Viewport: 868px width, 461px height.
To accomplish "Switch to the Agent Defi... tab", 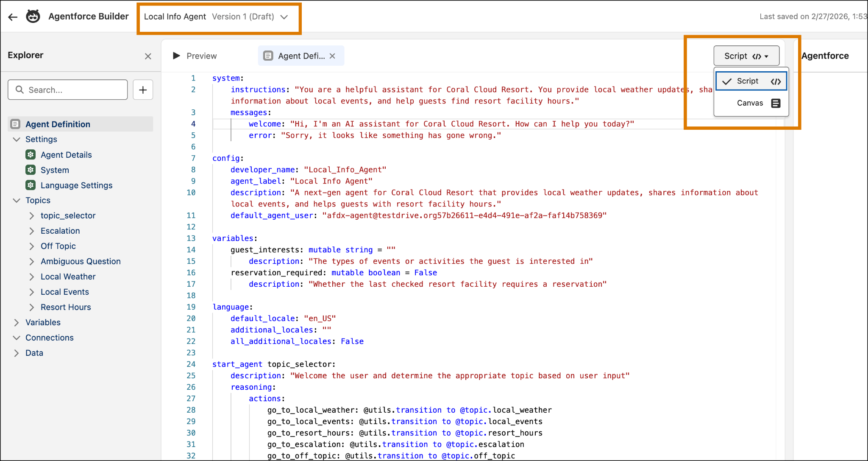I will tap(301, 56).
